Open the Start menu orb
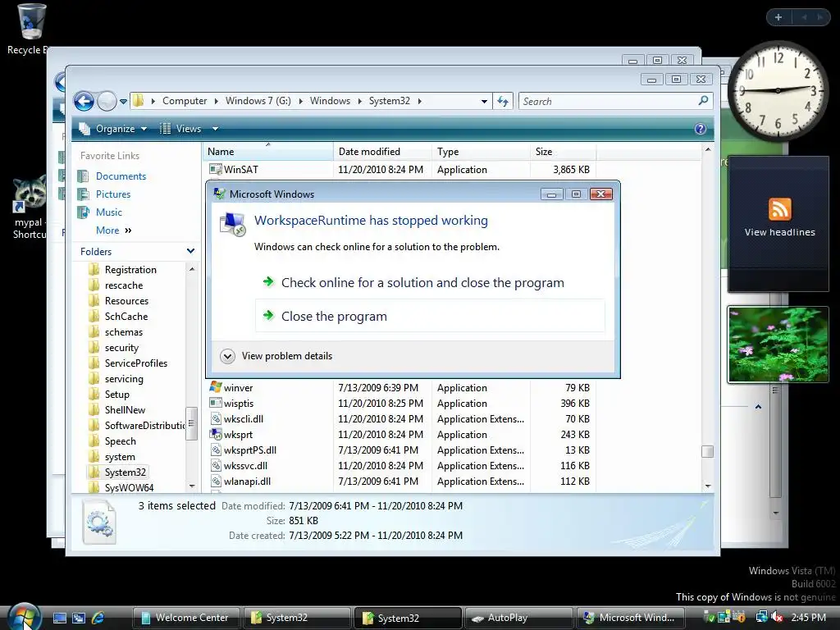This screenshot has height=630, width=840. click(x=24, y=617)
